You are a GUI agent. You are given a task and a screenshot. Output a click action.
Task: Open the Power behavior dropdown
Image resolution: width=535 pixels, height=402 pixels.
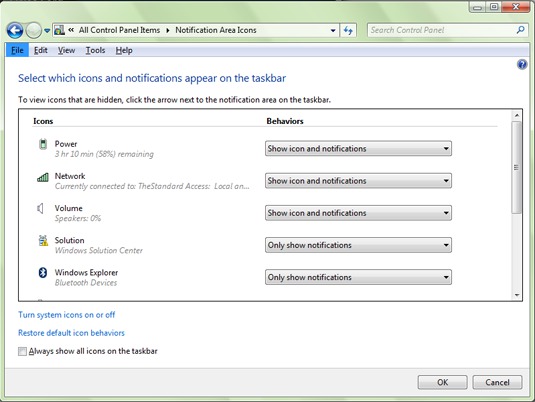[x=358, y=148]
